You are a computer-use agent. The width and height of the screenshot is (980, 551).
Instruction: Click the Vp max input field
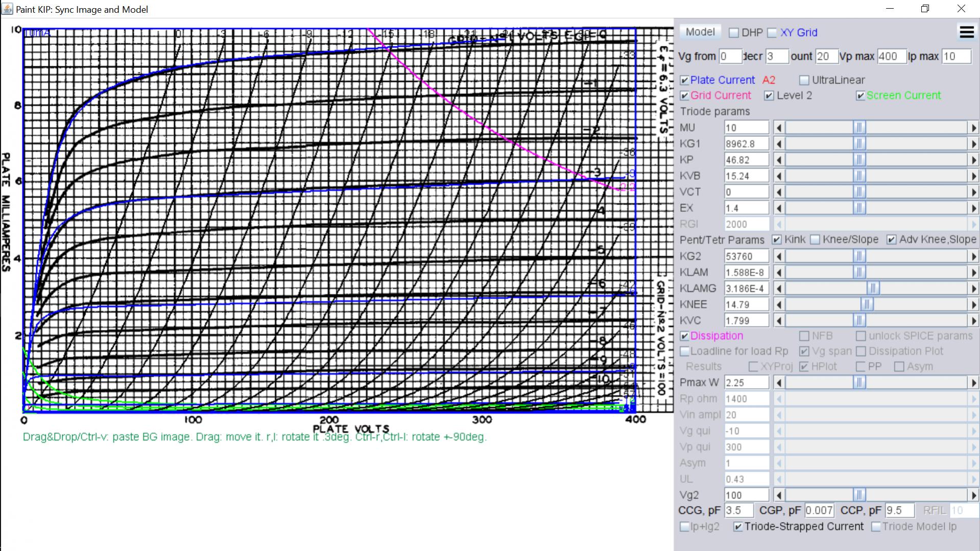(x=892, y=56)
